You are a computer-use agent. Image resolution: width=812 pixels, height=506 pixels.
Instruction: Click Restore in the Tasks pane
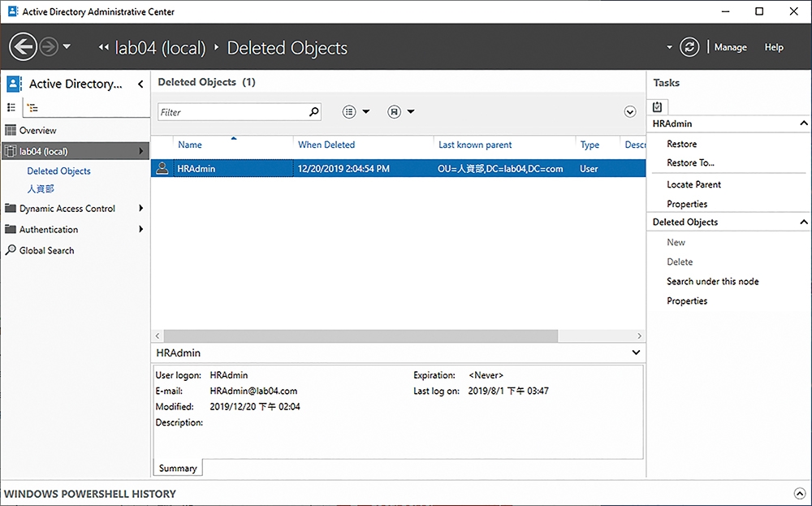681,144
